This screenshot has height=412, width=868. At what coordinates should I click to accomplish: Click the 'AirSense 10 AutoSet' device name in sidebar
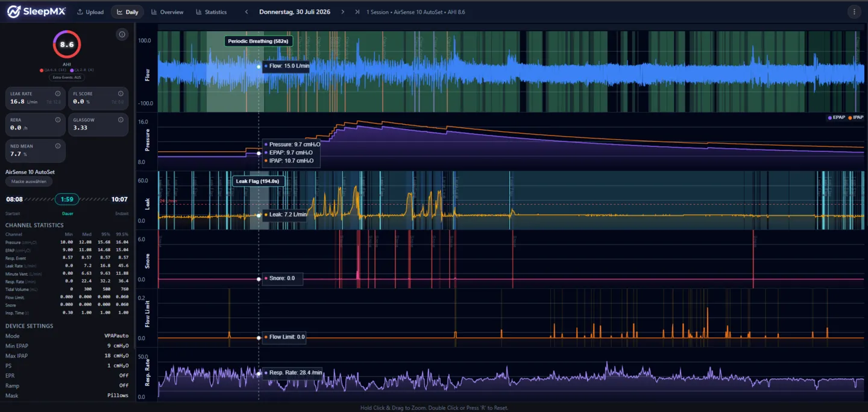tap(30, 172)
